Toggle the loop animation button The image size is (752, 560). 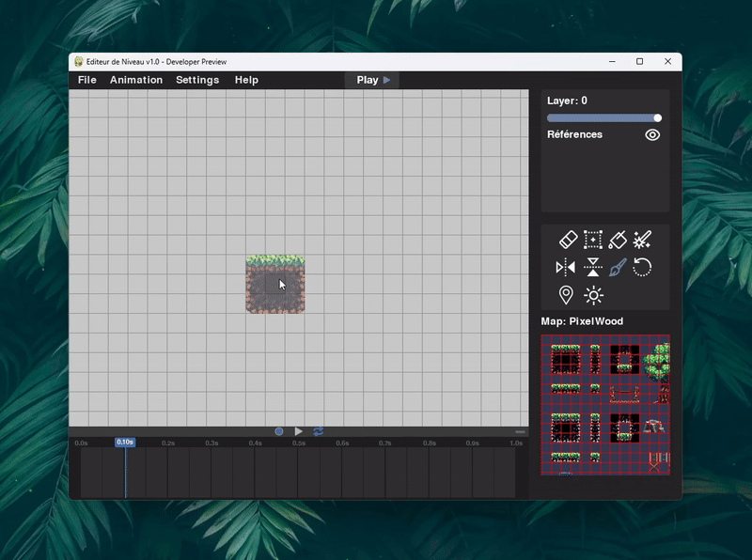pos(318,431)
